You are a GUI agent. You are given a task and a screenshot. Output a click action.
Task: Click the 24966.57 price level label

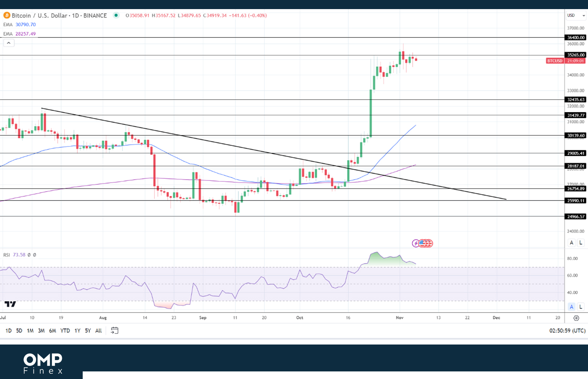click(576, 216)
